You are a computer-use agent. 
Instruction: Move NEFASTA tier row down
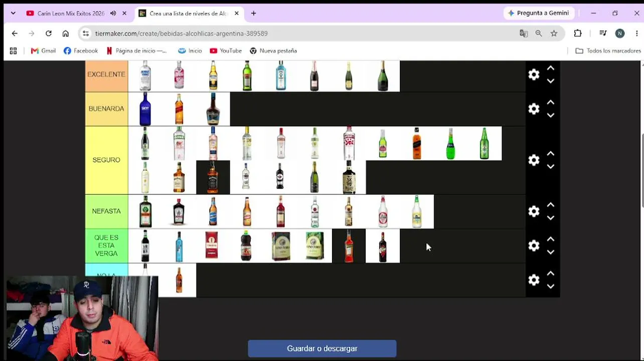pyautogui.click(x=550, y=218)
